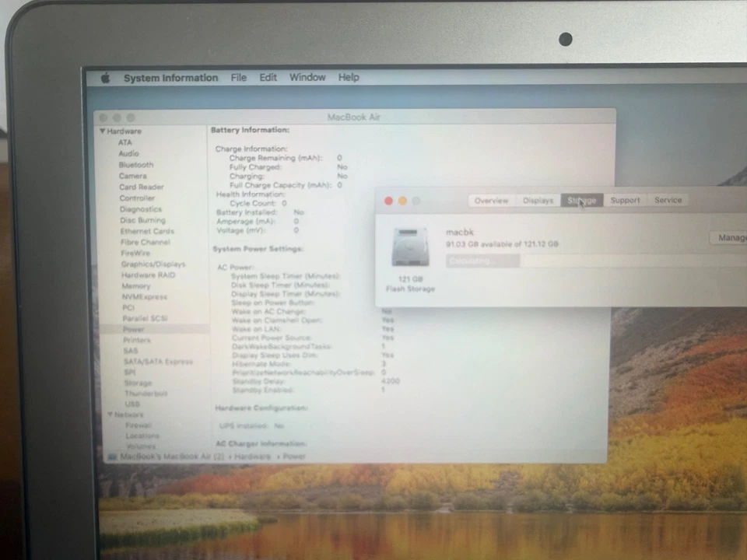Close the About This Mac window
Screen dimensions: 747x560
389,201
